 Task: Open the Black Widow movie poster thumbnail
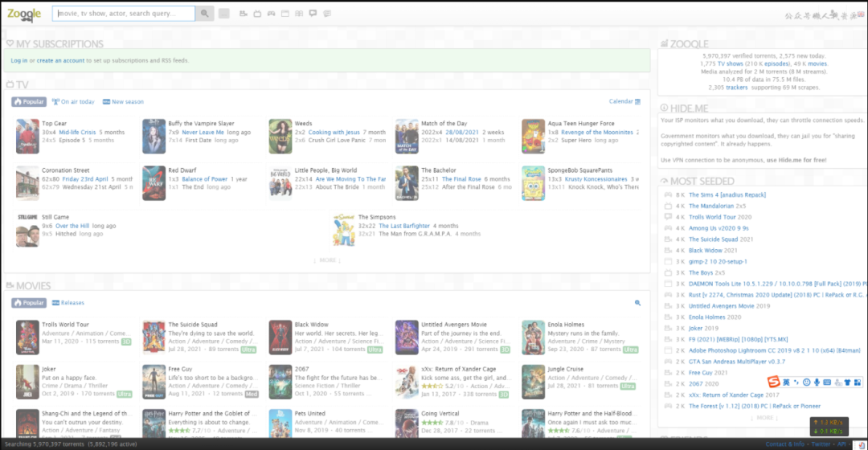pyautogui.click(x=280, y=337)
